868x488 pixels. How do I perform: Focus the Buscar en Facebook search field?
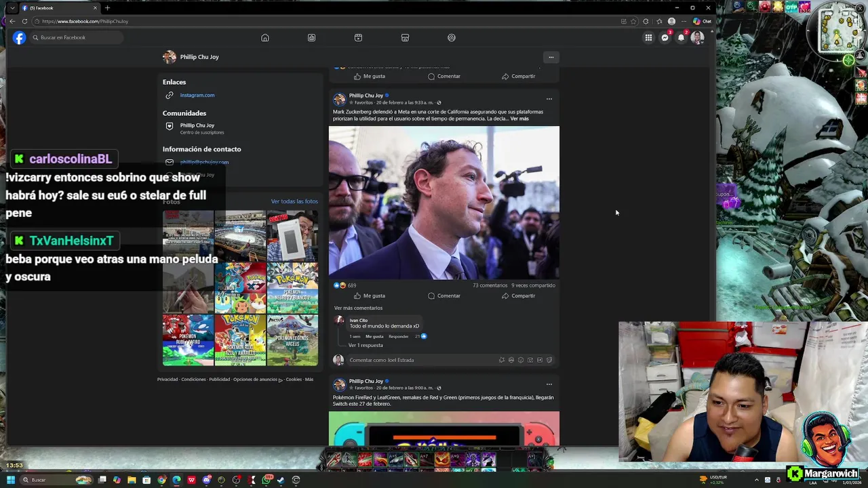click(x=76, y=37)
